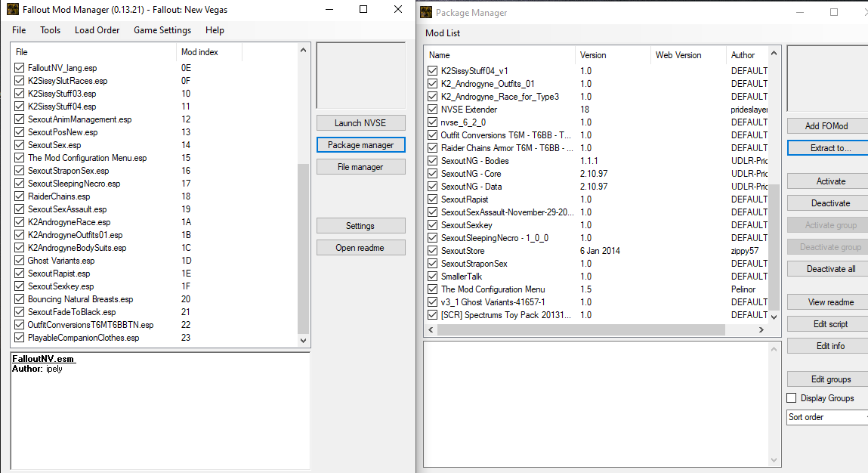
Task: Click plugin list scroll down arrow
Action: pyautogui.click(x=303, y=341)
